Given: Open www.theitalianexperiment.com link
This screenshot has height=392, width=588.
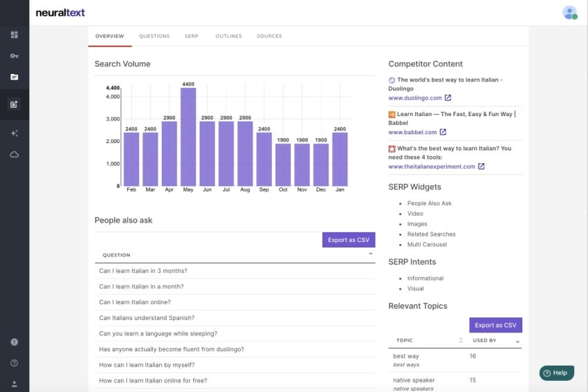Looking at the screenshot, I should (x=431, y=167).
